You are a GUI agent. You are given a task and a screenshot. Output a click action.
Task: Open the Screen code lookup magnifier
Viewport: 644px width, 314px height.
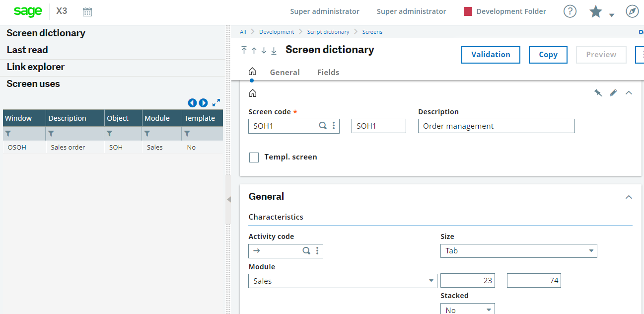point(323,126)
